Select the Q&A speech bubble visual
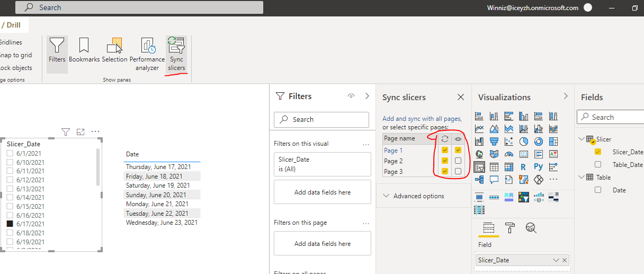The image size is (644, 274). [x=494, y=180]
